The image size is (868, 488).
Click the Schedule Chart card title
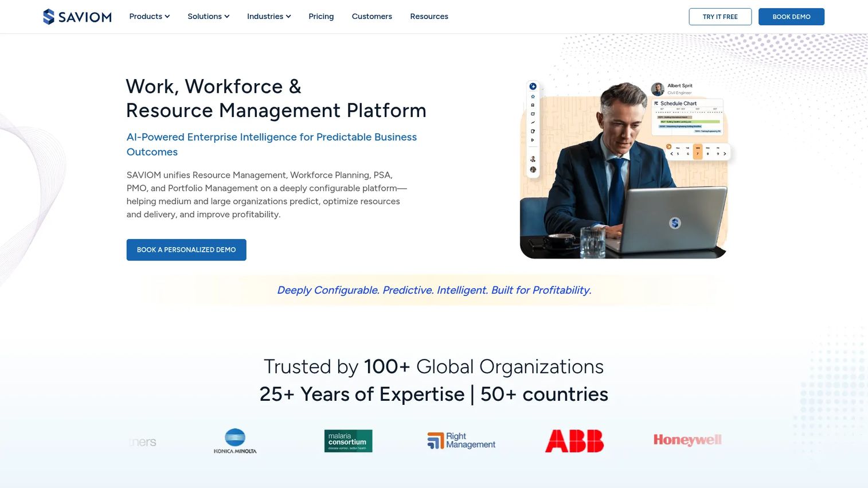click(678, 103)
